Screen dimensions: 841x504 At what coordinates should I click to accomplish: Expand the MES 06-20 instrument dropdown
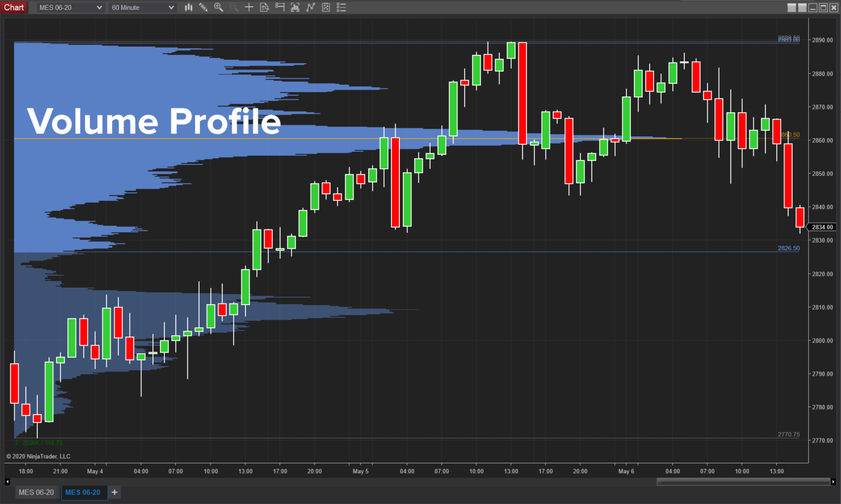coord(99,8)
